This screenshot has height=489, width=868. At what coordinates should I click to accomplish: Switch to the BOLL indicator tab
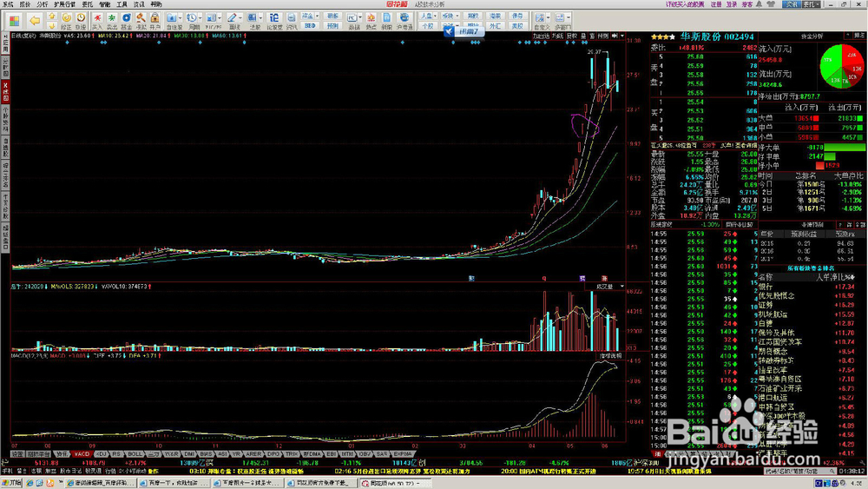135,453
